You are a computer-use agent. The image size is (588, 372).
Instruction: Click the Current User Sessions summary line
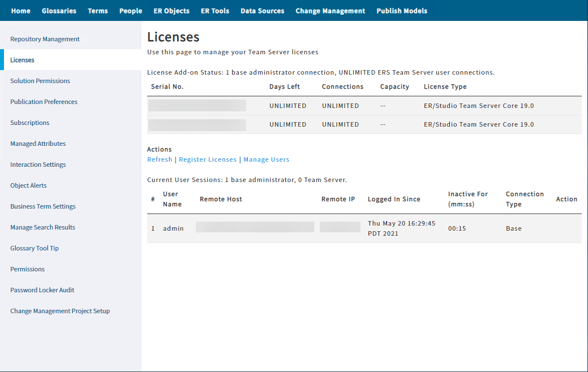tap(247, 180)
